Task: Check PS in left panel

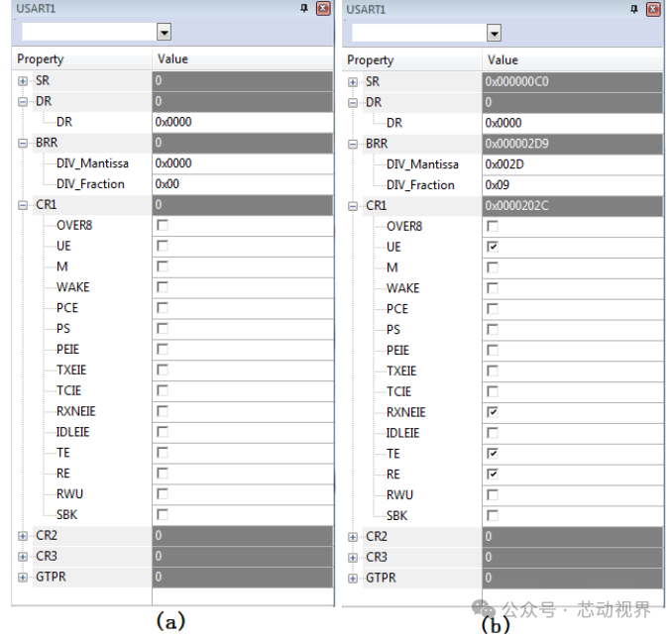Action: click(163, 329)
